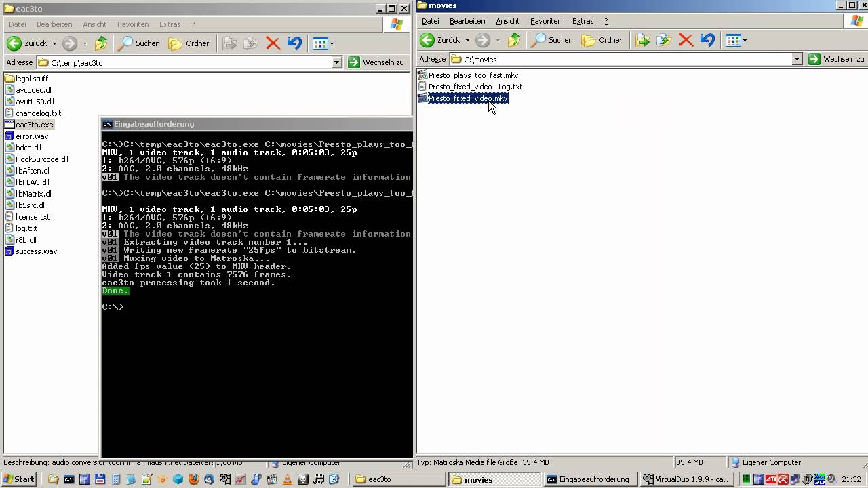Click red delete X in movies toolbar
This screenshot has width=868, height=488.
coord(686,40)
